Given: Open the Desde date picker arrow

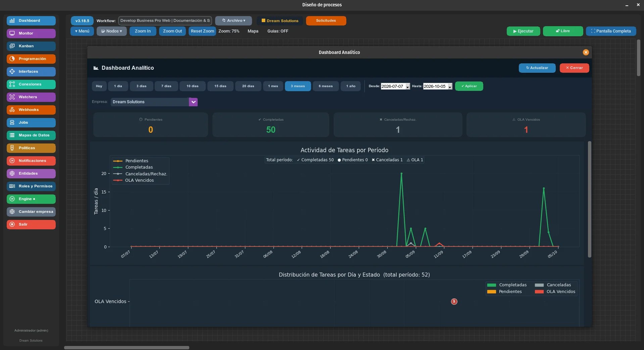Looking at the screenshot, I should [408, 86].
